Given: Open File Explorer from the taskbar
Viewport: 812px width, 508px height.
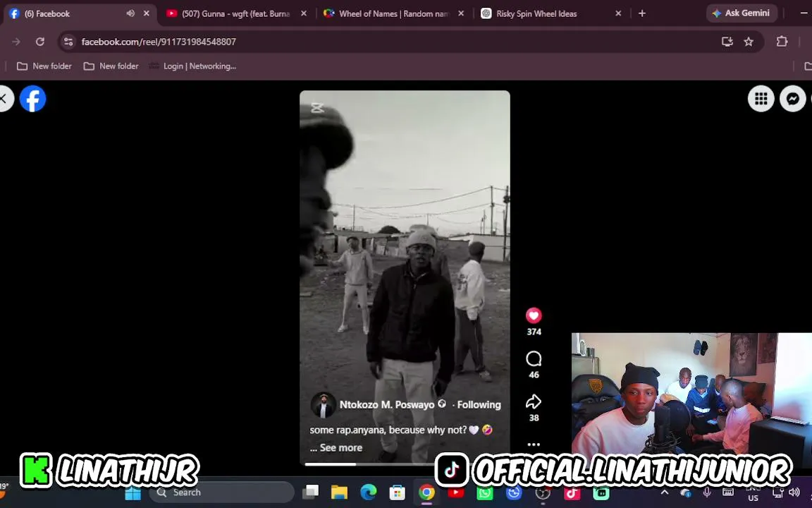Looking at the screenshot, I should tap(339, 492).
